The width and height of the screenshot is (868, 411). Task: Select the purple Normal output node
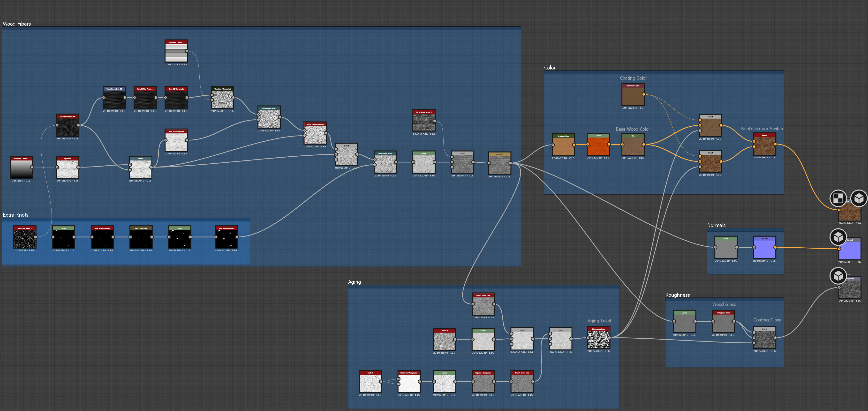click(849, 249)
